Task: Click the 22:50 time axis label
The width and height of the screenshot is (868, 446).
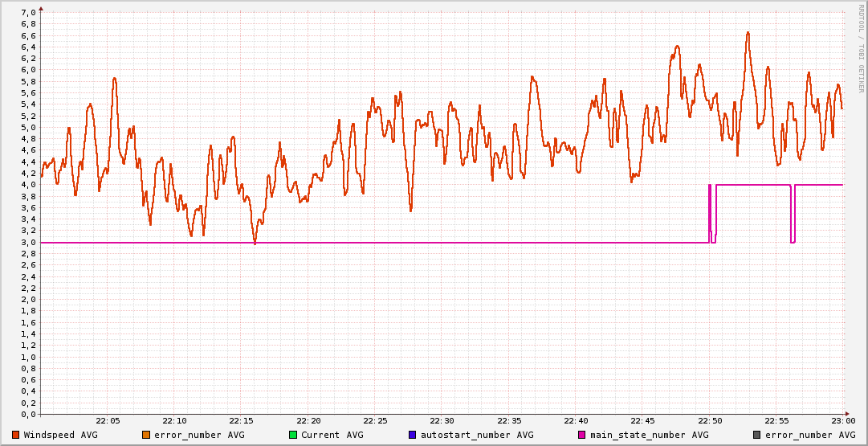Action: click(x=709, y=421)
